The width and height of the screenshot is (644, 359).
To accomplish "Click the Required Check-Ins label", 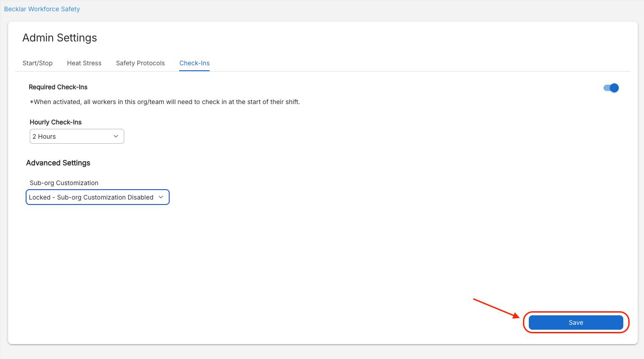I will click(58, 87).
